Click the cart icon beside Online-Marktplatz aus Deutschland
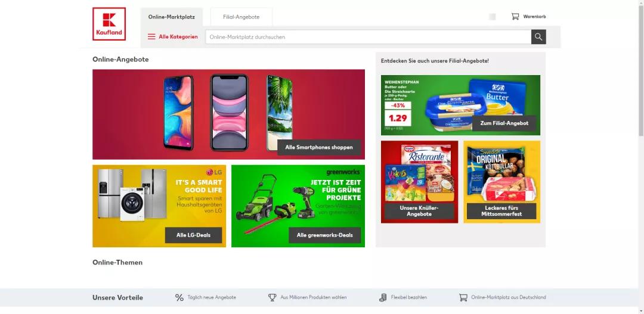 pyautogui.click(x=463, y=297)
